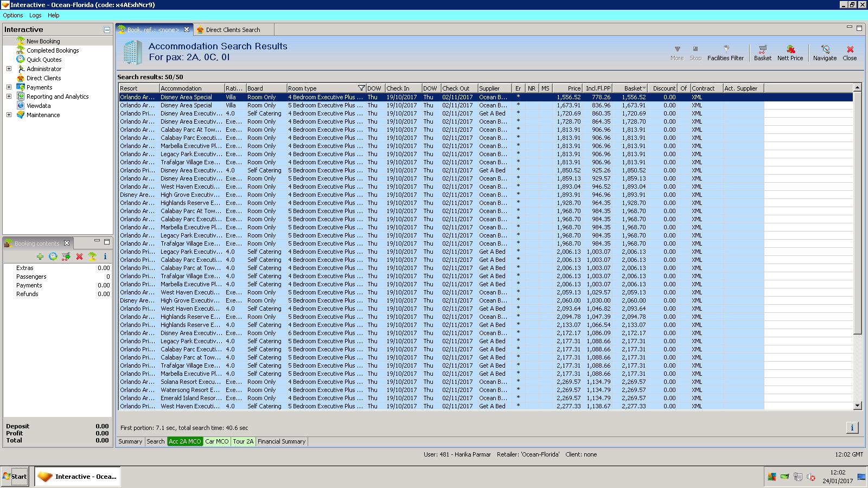The image size is (868, 488).
Task: Click the Windows Start button
Action: click(x=15, y=477)
